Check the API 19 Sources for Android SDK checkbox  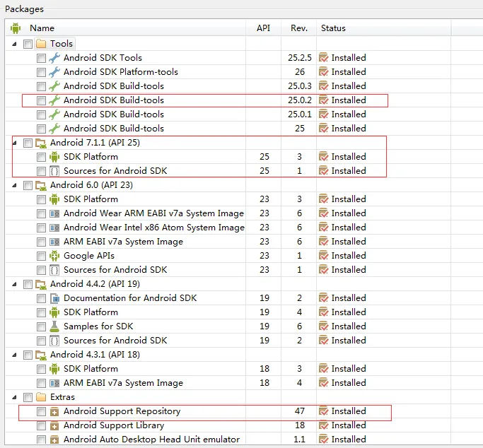[41, 341]
